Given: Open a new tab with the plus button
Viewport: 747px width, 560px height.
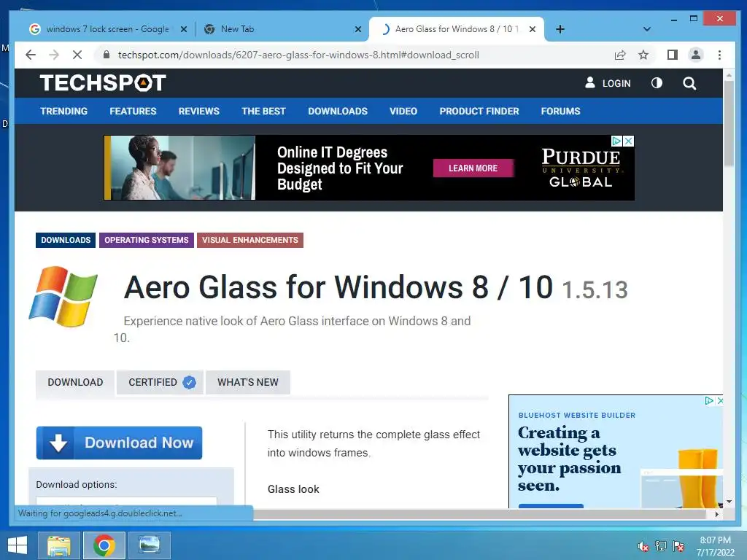Looking at the screenshot, I should tap(560, 29).
